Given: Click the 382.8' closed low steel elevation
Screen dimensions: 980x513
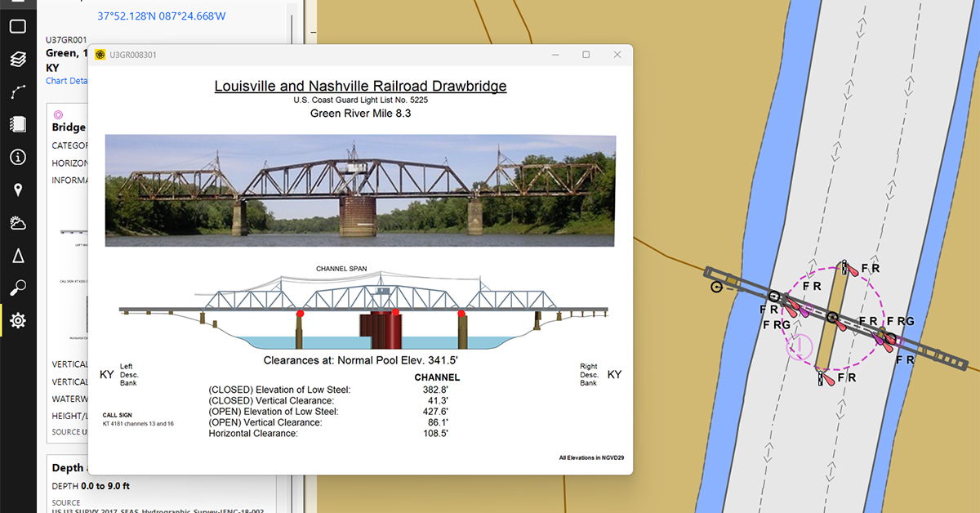Looking at the screenshot, I should click(435, 390).
